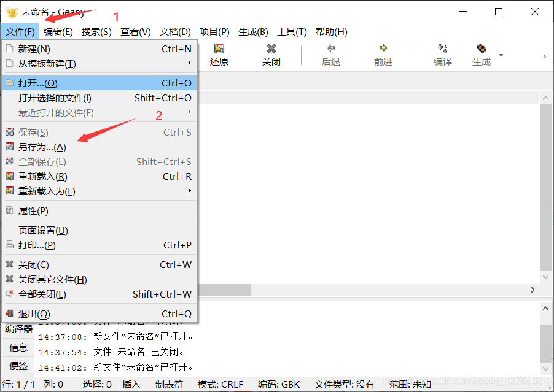
Task: Expand 最近打开的文件(F) submenu arrow
Action: [x=190, y=112]
